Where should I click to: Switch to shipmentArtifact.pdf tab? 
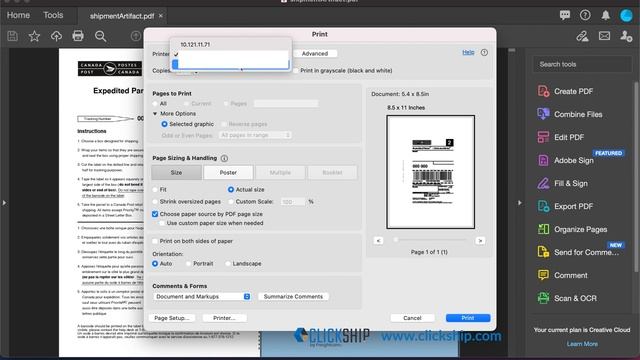122,16
